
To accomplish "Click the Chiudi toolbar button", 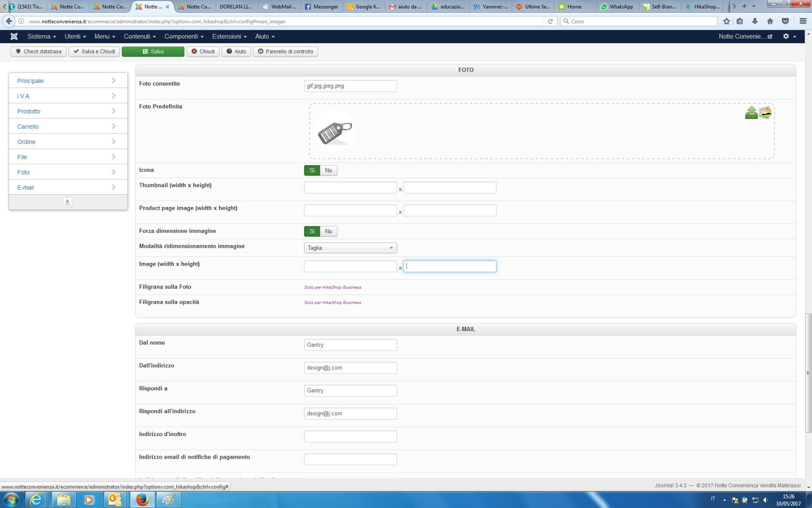I will tap(203, 52).
